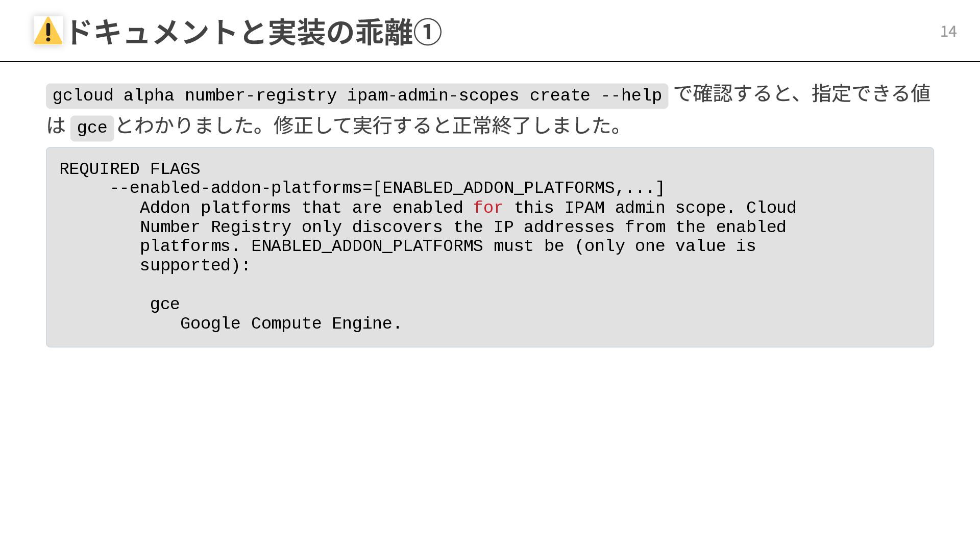Click the gce value in code block
980x551 pixels.
click(164, 304)
